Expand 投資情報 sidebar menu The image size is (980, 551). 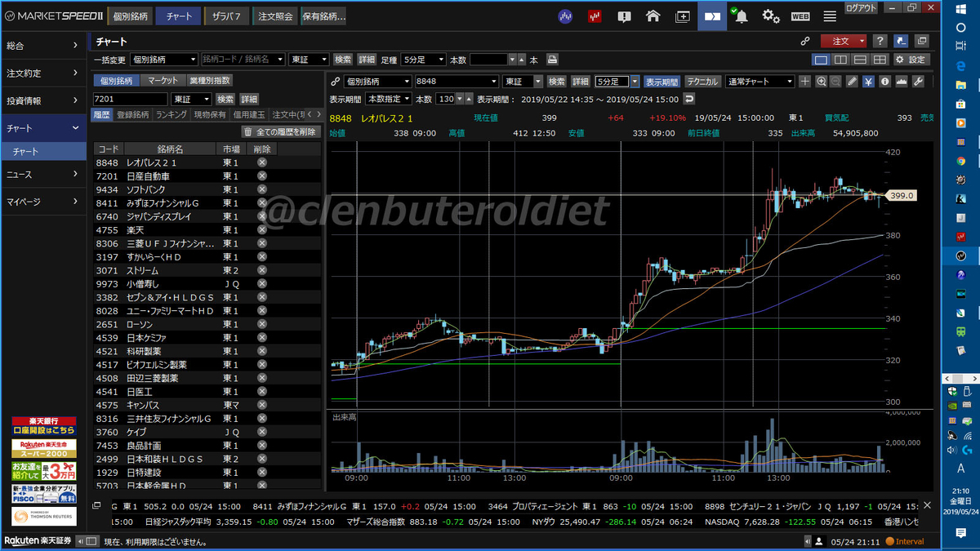tap(42, 100)
